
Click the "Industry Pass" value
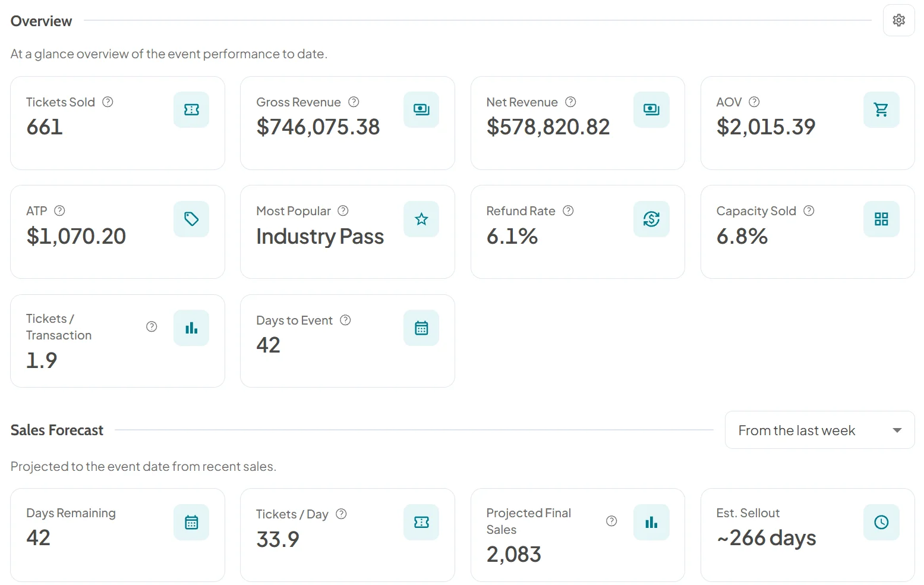(320, 236)
